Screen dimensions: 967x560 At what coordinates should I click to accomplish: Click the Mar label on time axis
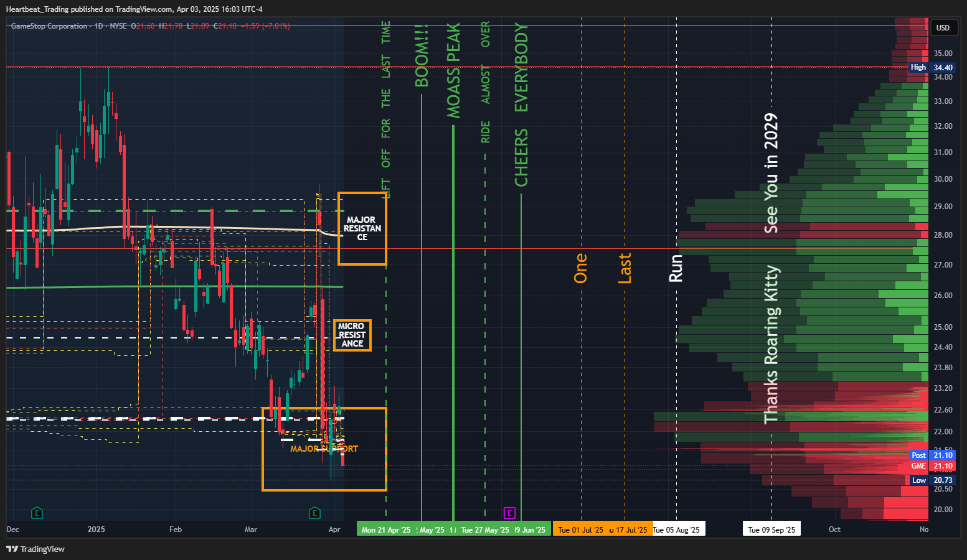pyautogui.click(x=251, y=530)
